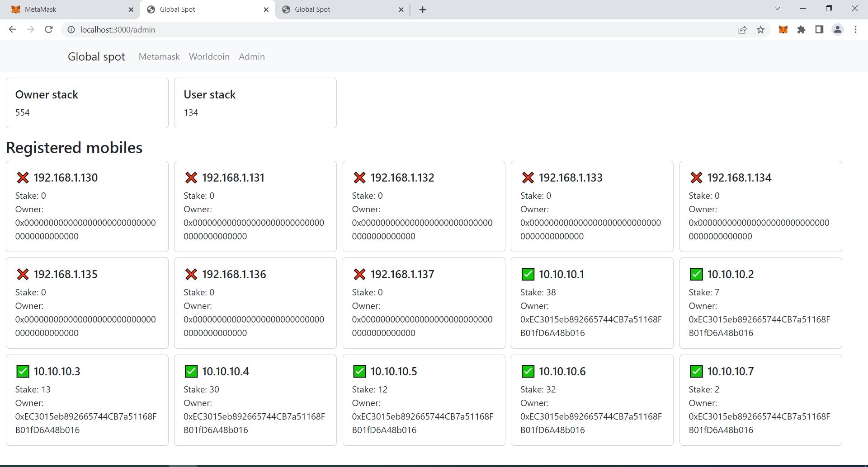Open the Chrome three-dot menu
This screenshot has height=467, width=868.
pos(855,29)
